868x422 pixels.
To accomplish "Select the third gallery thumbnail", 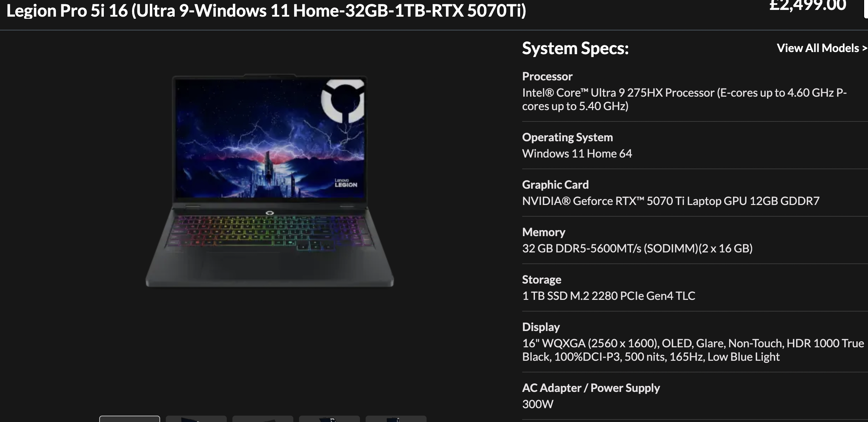I will pyautogui.click(x=263, y=419).
